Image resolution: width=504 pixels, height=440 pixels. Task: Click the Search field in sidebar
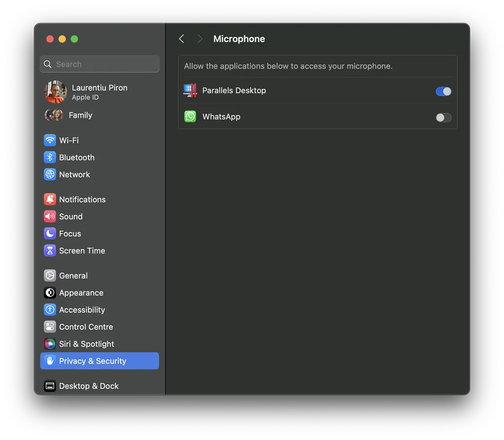tap(100, 64)
